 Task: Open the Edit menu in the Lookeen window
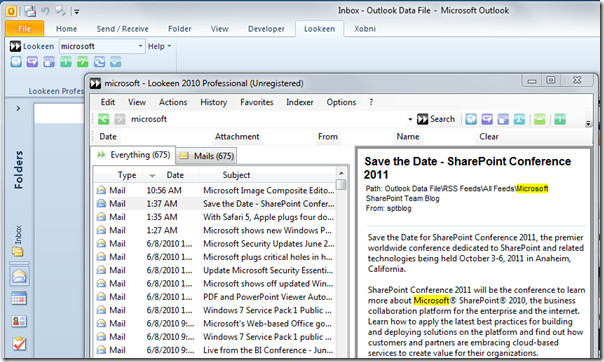coord(108,102)
